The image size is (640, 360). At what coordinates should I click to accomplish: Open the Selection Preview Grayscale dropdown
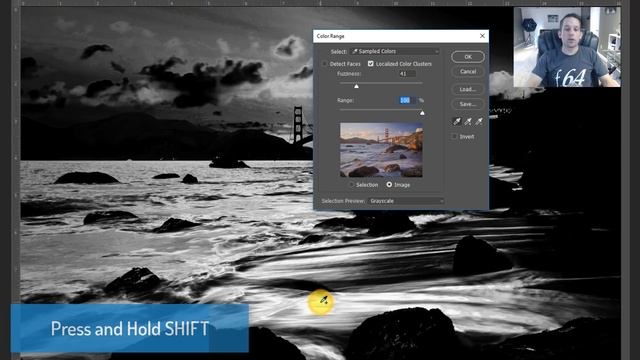click(406, 201)
